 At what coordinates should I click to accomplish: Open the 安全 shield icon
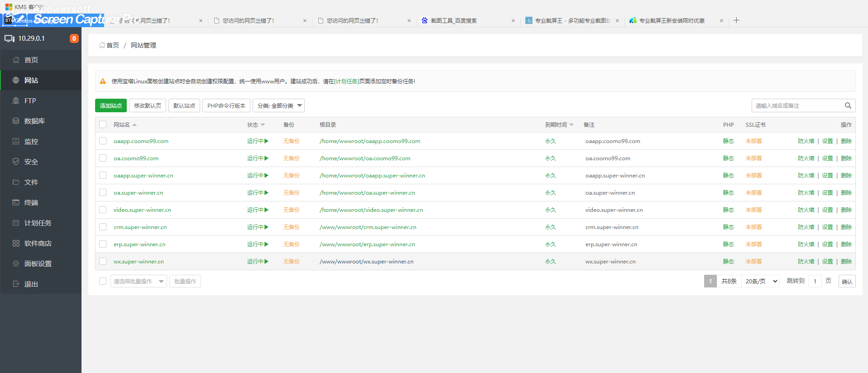click(x=16, y=162)
